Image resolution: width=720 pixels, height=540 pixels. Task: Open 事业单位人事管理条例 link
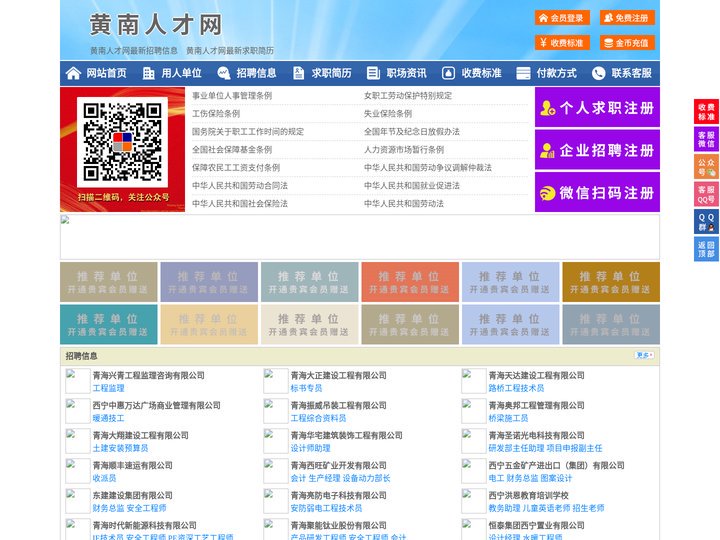pos(232,96)
